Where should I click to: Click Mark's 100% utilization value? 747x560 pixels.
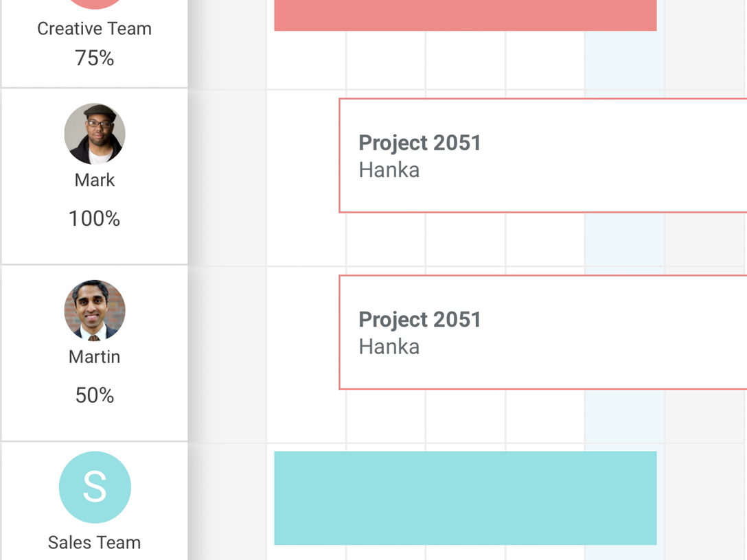point(95,219)
